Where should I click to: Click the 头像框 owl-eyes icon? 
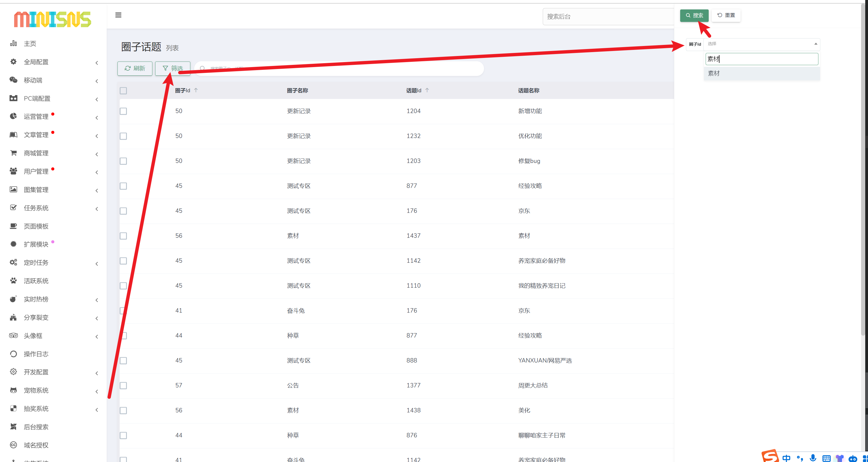pos(14,336)
